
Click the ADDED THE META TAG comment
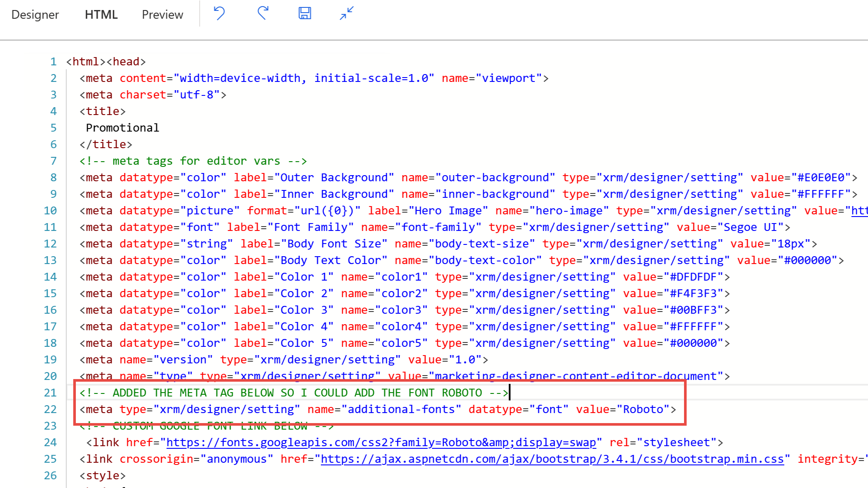coord(292,393)
